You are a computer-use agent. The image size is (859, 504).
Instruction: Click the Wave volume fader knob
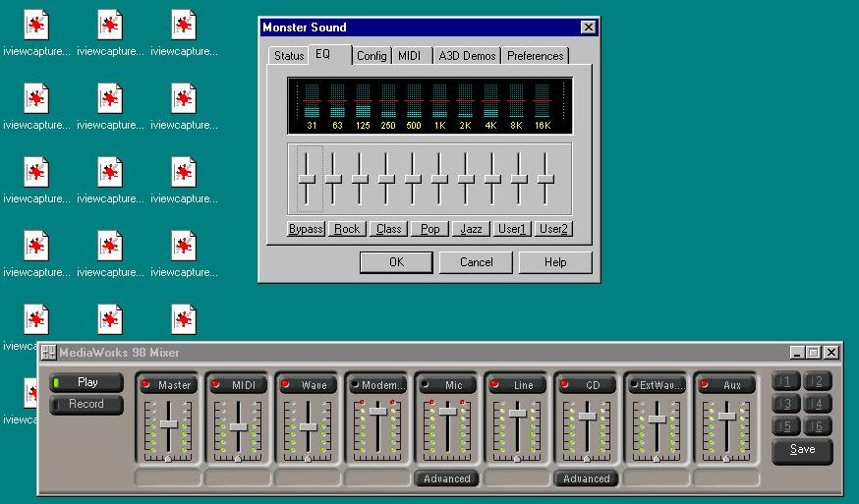point(308,426)
